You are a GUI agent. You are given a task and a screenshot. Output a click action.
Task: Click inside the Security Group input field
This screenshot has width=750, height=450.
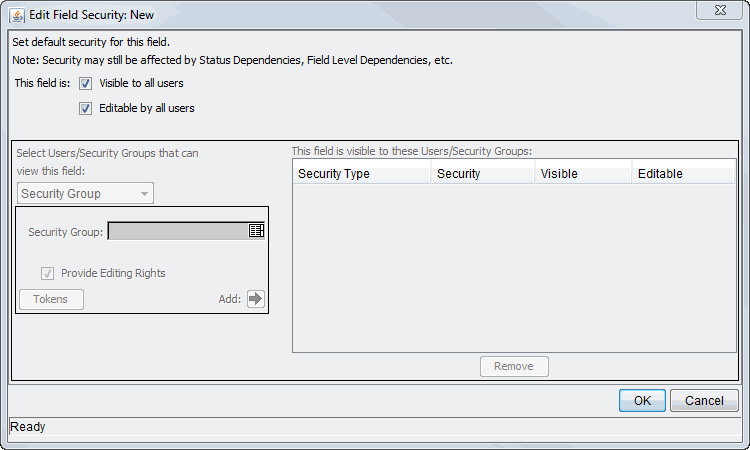(x=177, y=231)
